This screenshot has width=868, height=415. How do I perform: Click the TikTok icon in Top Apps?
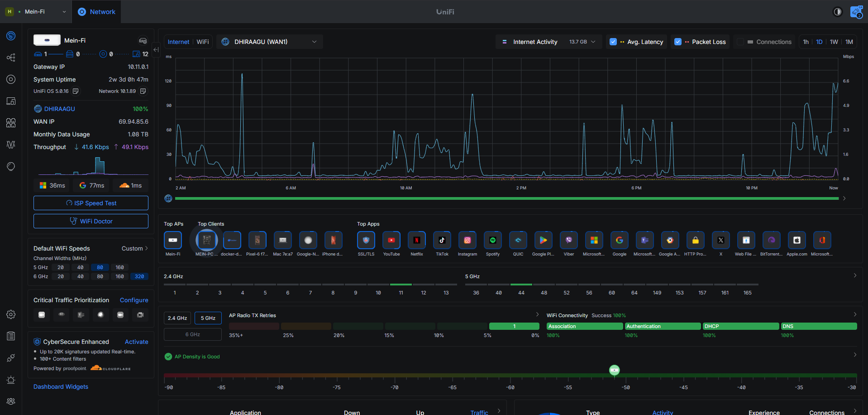click(442, 240)
